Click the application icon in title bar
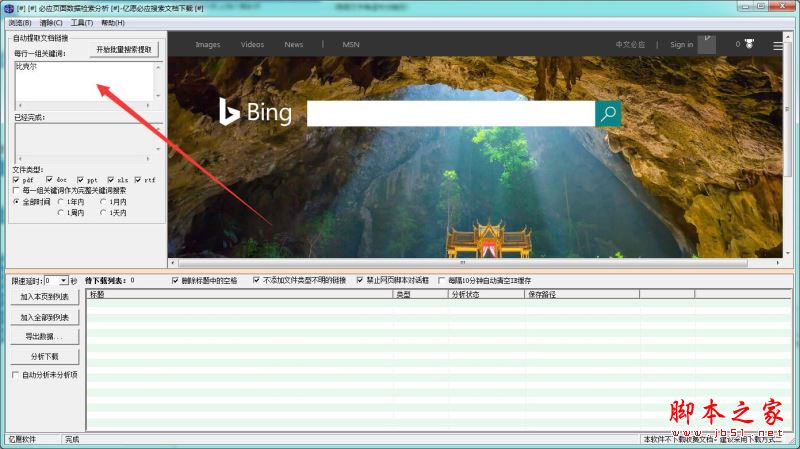The width and height of the screenshot is (800, 449). coord(9,8)
